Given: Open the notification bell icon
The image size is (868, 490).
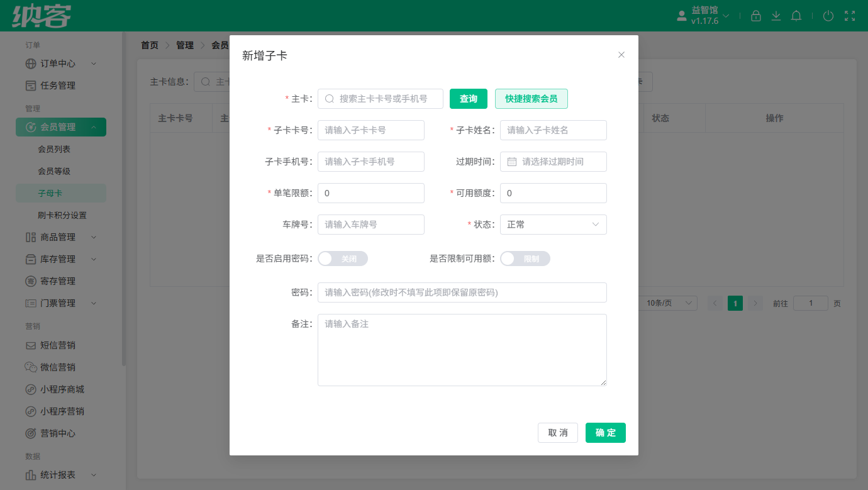Looking at the screenshot, I should (796, 16).
